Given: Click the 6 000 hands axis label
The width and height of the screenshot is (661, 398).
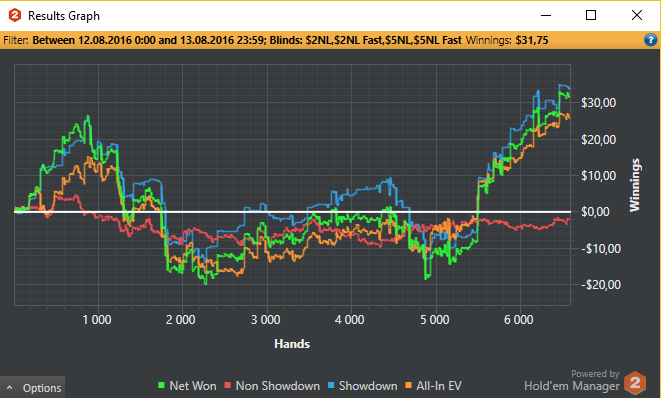Looking at the screenshot, I should coord(519,320).
